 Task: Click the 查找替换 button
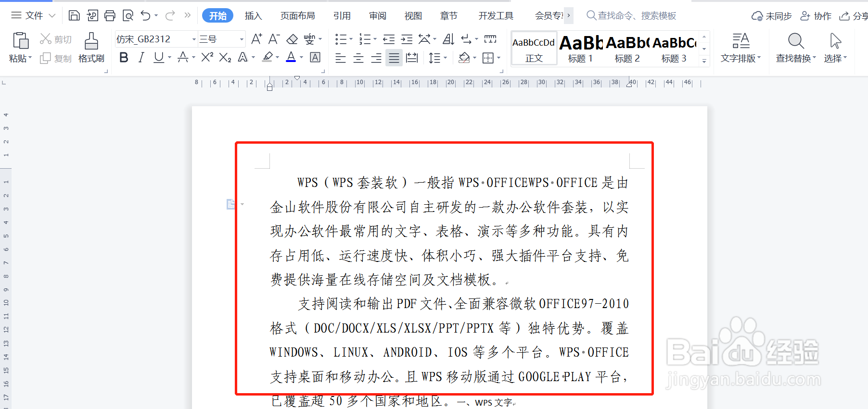pos(796,48)
